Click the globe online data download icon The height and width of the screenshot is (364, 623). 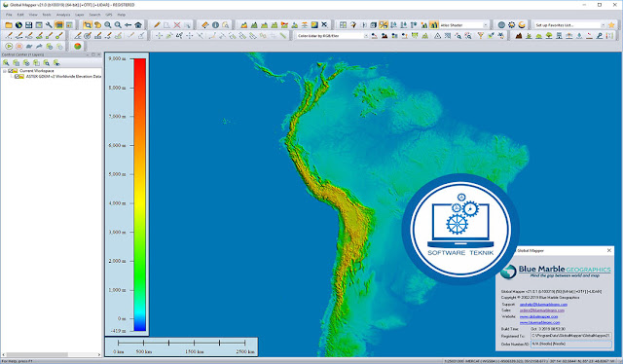18,25
